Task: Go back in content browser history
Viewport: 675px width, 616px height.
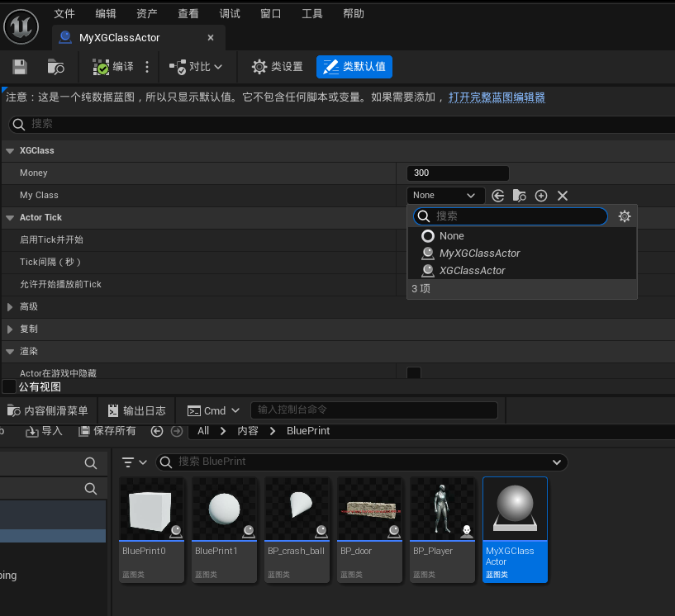Action: point(157,431)
